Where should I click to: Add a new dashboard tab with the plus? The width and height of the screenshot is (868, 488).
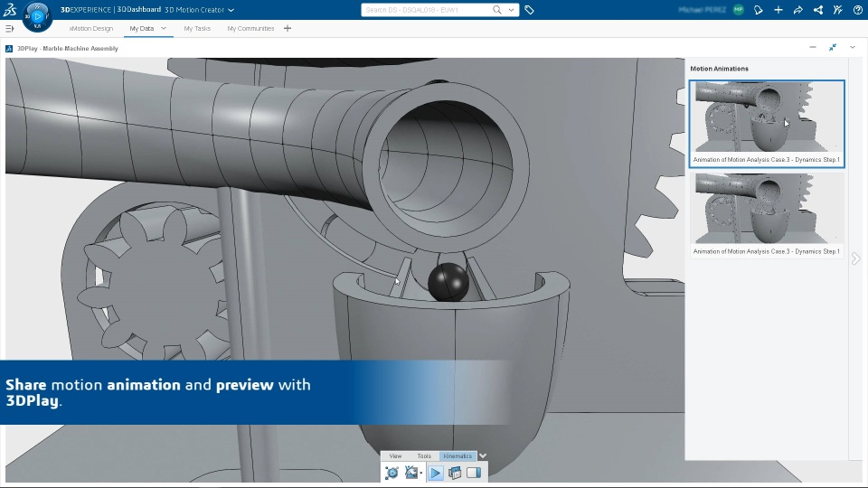pos(288,28)
